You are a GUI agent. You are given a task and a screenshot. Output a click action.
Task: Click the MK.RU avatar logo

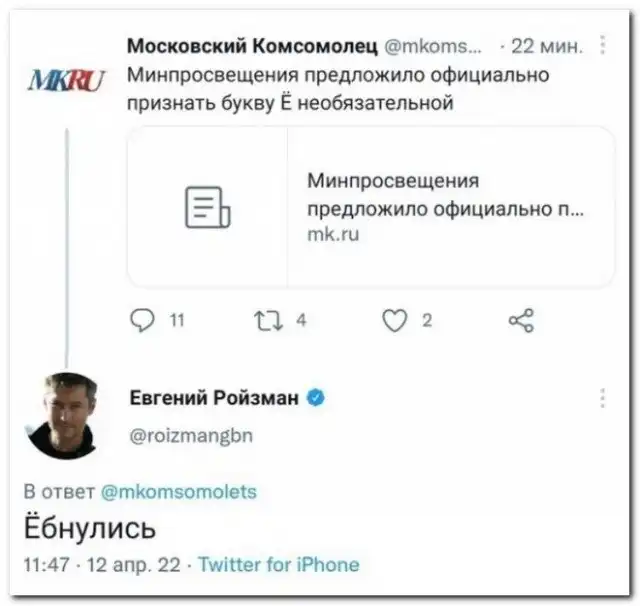(x=66, y=78)
